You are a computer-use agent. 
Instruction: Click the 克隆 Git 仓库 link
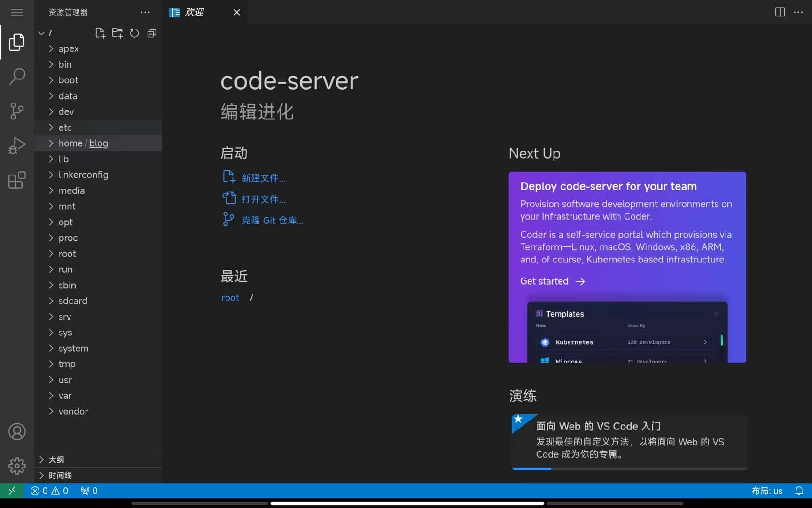coord(272,220)
